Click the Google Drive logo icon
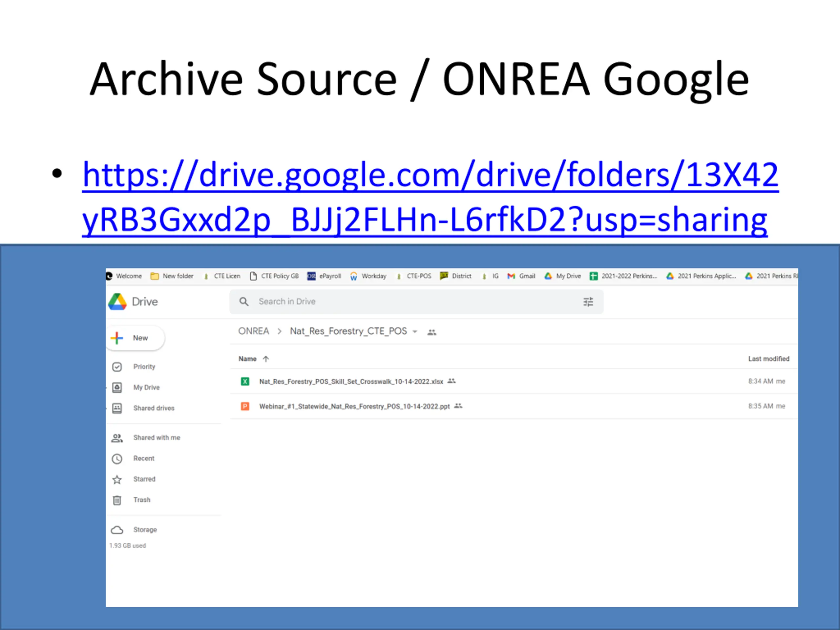This screenshot has height=630, width=840. 117,302
